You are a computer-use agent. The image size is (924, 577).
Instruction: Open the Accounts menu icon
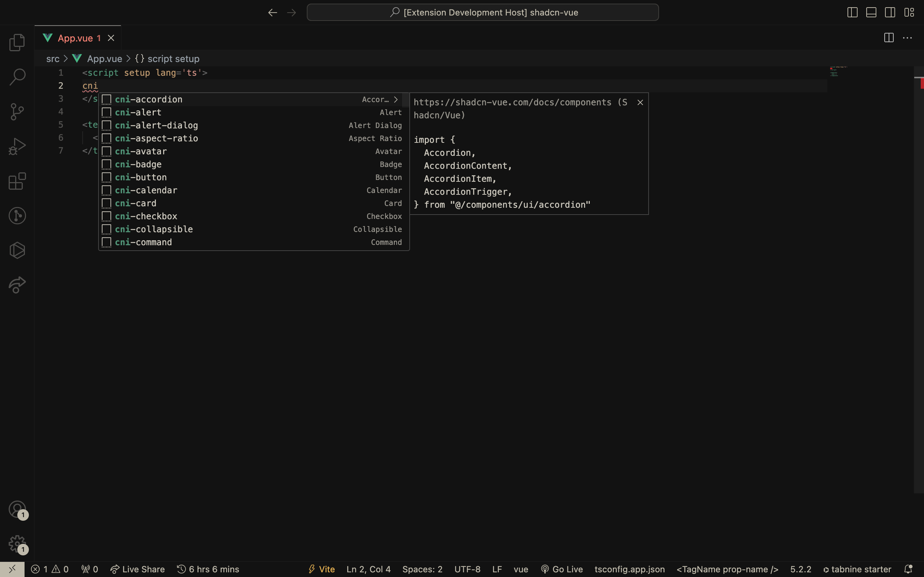pos(17,509)
